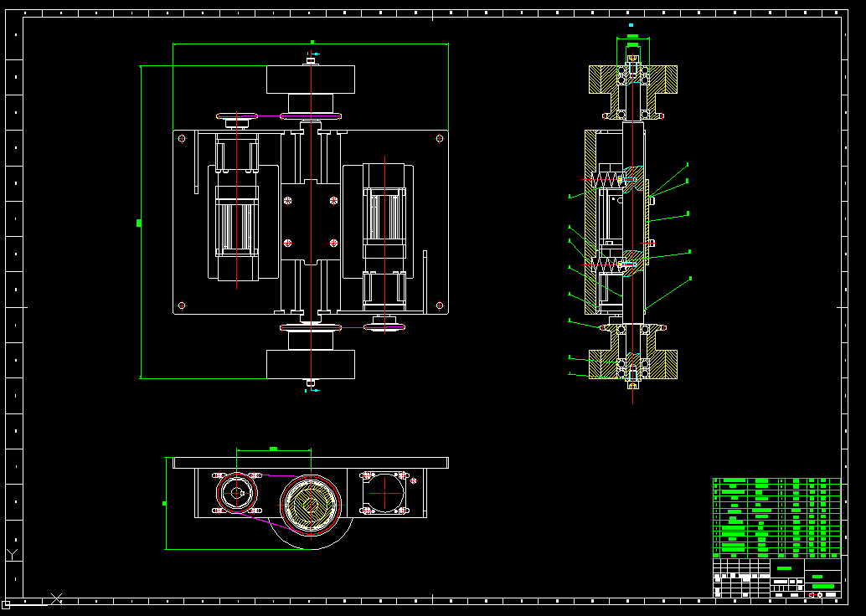
Task: Select the upper roller wheel in plan view
Action: tap(311, 80)
